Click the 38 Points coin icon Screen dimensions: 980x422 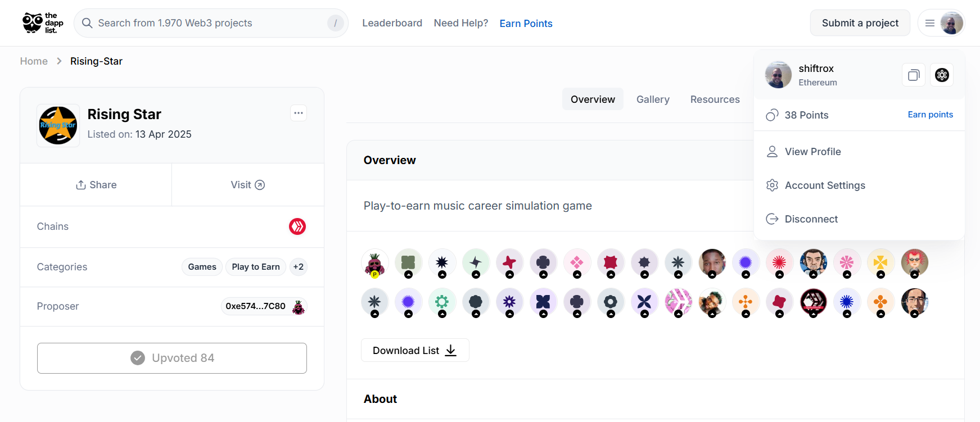[772, 115]
